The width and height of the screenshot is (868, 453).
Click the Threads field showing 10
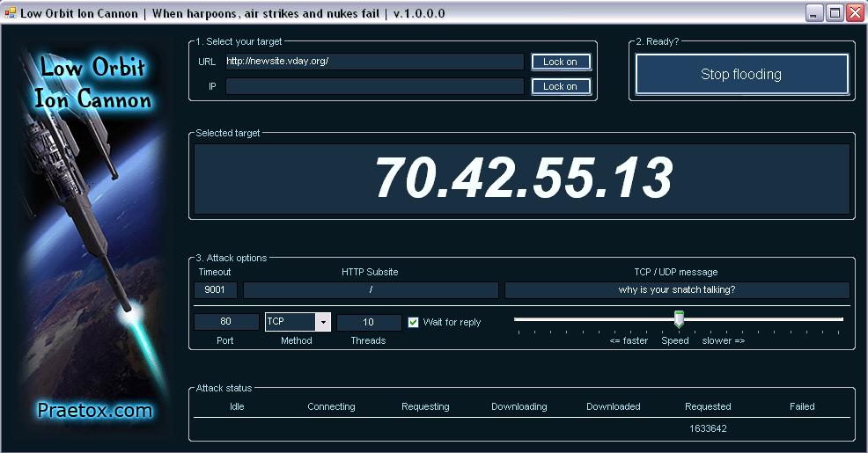[x=369, y=322]
